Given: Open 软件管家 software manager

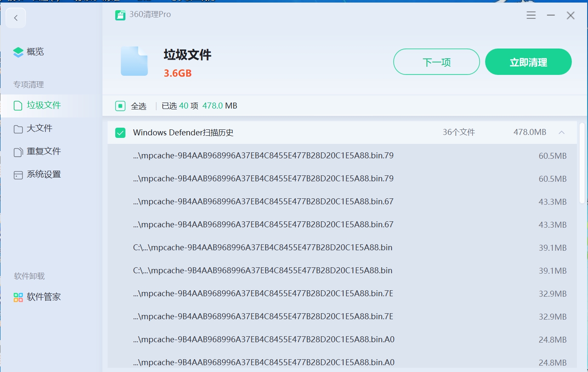Looking at the screenshot, I should point(44,297).
